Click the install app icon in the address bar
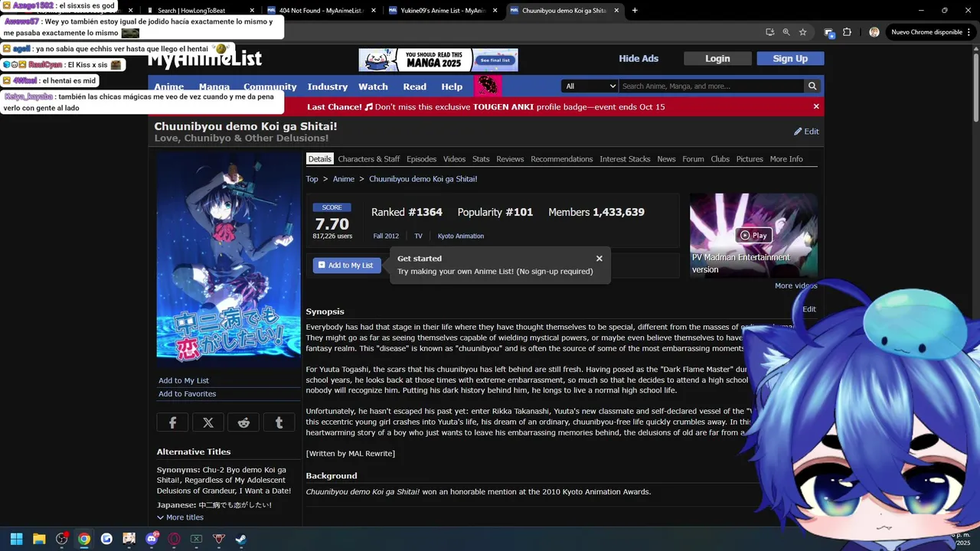This screenshot has width=980, height=551. coord(769,32)
